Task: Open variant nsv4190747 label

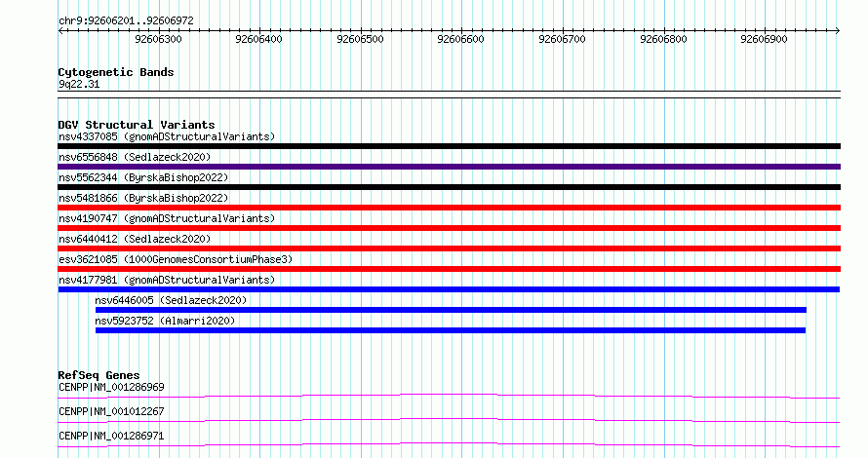Action: tap(167, 218)
